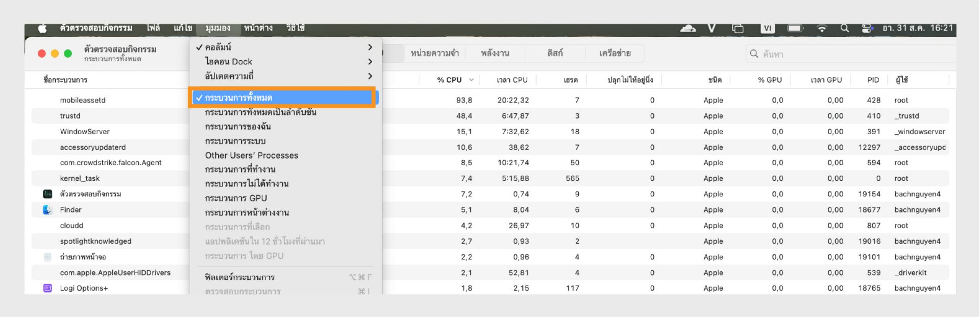Click the Activity Monitor icon in process list
Screen dimensions: 980x317
point(47,194)
